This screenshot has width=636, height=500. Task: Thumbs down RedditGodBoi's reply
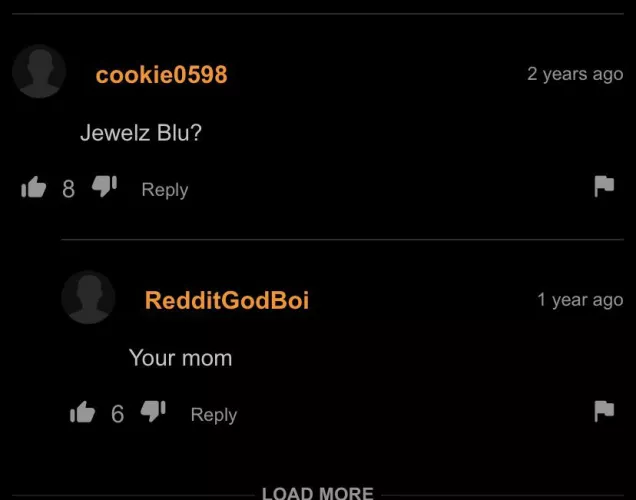(x=153, y=412)
